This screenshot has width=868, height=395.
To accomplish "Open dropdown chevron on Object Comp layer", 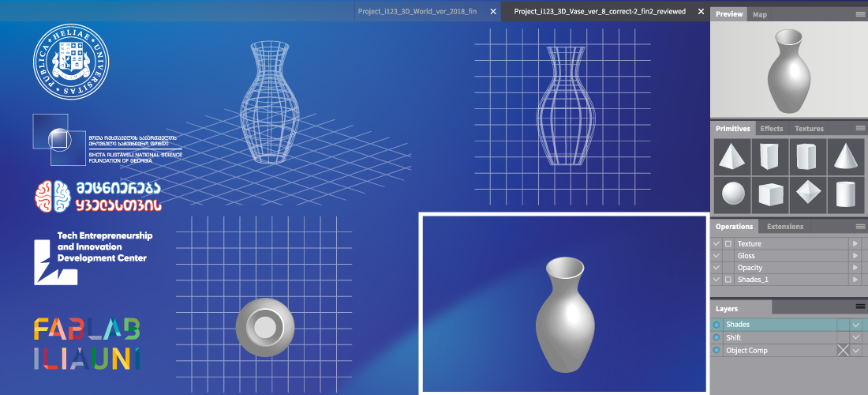I will (855, 350).
